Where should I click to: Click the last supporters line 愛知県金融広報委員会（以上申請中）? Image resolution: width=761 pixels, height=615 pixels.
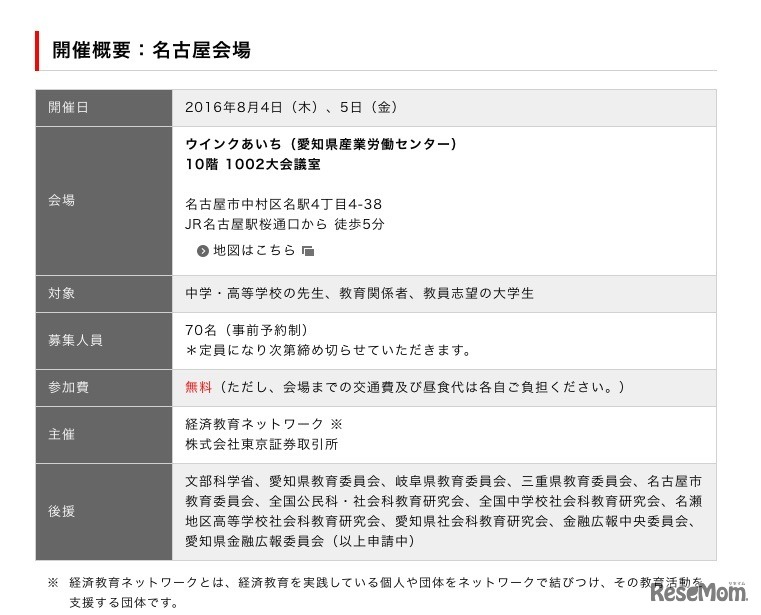pyautogui.click(x=301, y=541)
